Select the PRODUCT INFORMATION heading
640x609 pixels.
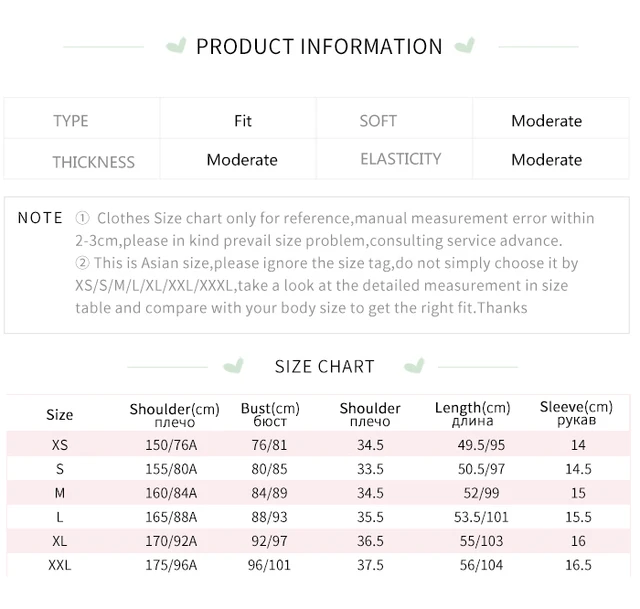(319, 46)
